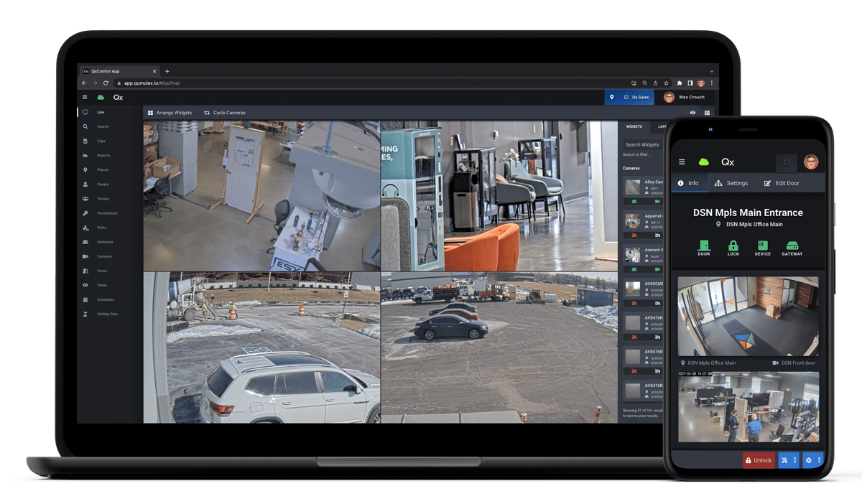Select the WIDGETS tab in right panel

pos(634,126)
